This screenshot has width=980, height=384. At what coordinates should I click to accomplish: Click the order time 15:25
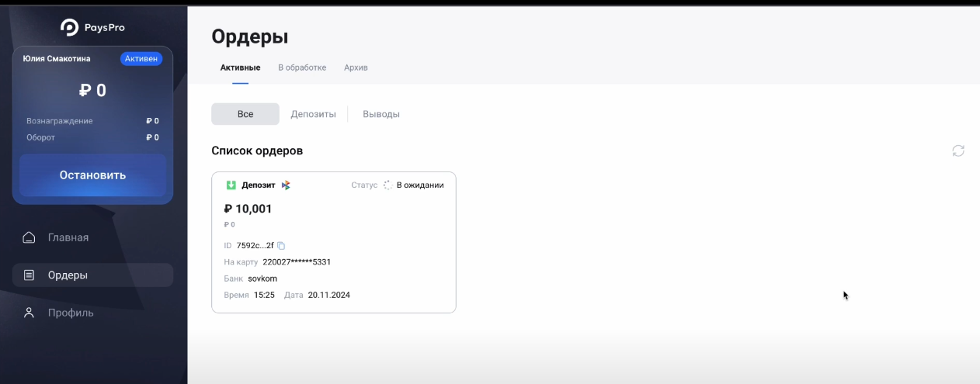click(x=264, y=296)
